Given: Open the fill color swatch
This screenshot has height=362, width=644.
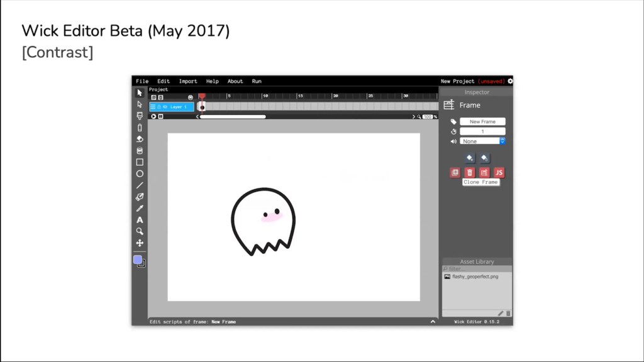Looking at the screenshot, I should tap(137, 259).
